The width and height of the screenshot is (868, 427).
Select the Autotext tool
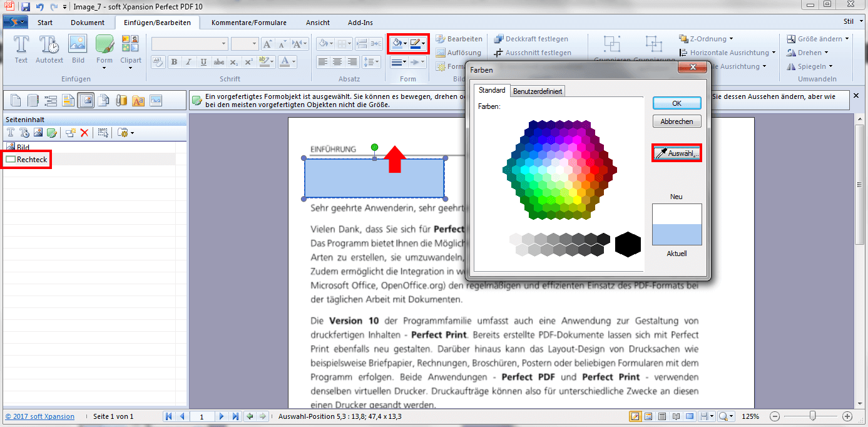49,49
